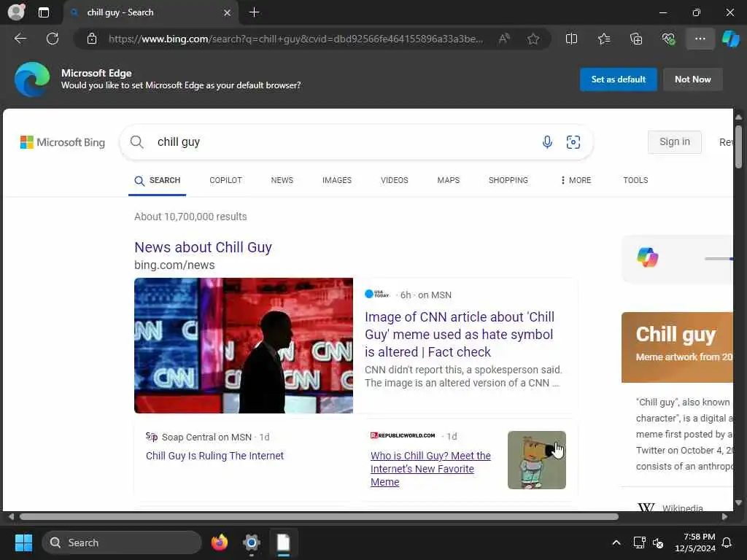The height and width of the screenshot is (560, 747).
Task: Open the document app in taskbar
Action: pyautogui.click(x=284, y=542)
